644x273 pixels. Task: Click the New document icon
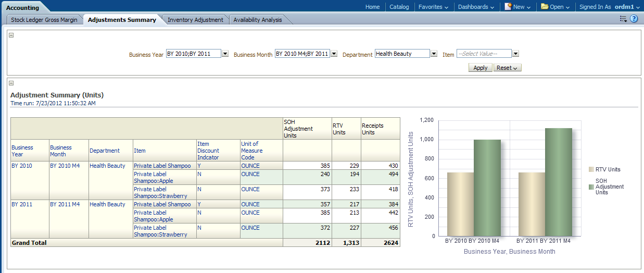(508, 7)
